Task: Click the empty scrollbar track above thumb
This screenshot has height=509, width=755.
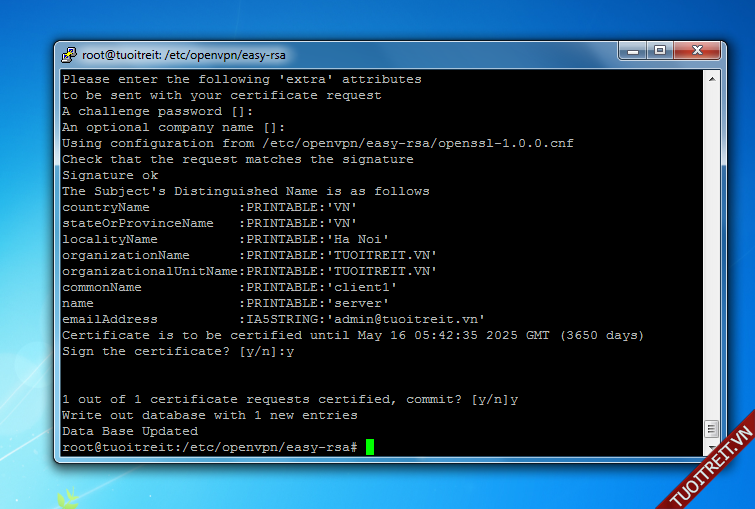Action: pos(711,250)
